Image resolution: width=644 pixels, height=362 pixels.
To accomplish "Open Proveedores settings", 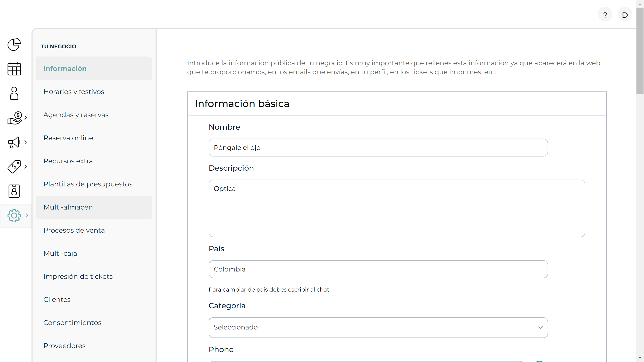I will (x=94, y=346).
